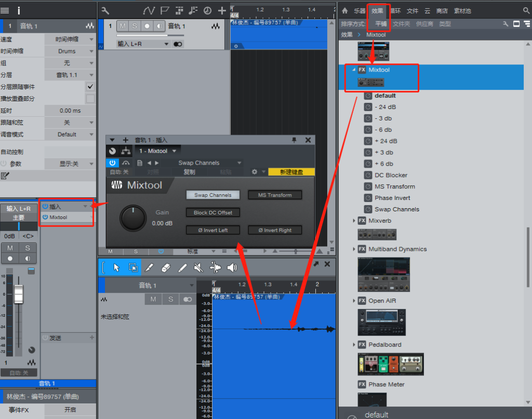Click the Mixtool Gain knob

(x=133, y=218)
